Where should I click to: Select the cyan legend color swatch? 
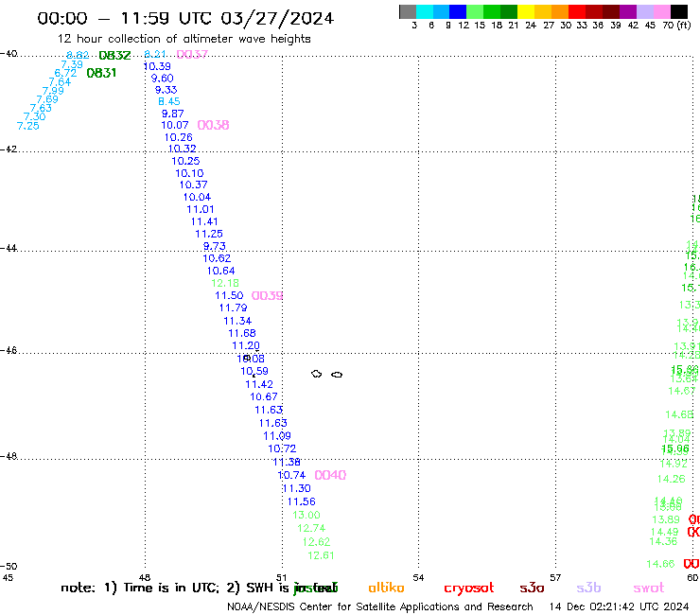point(425,12)
